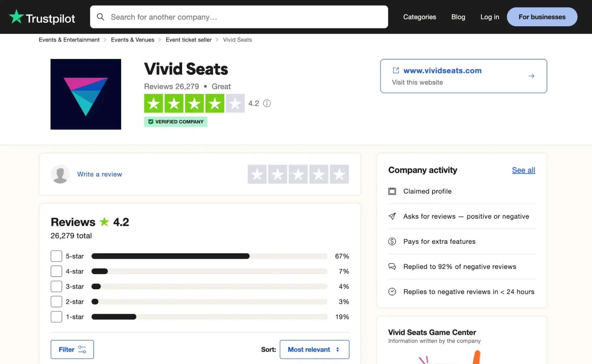This screenshot has height=364, width=592.
Task: Click the arrow on the Visit this website card
Action: coord(532,76)
